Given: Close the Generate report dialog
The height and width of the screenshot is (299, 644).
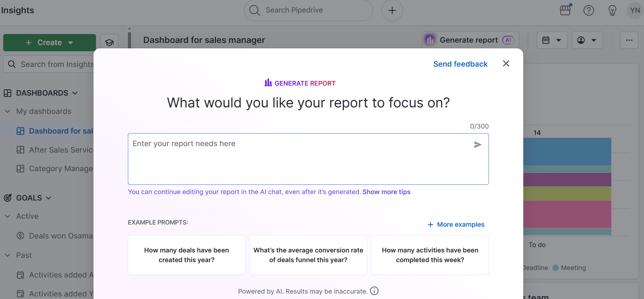Looking at the screenshot, I should coord(506,63).
